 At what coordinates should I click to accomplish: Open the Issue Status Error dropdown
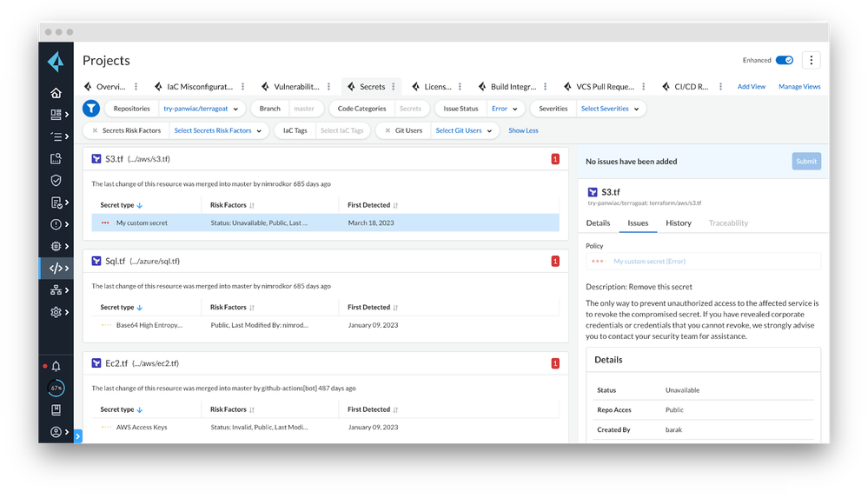(x=504, y=109)
